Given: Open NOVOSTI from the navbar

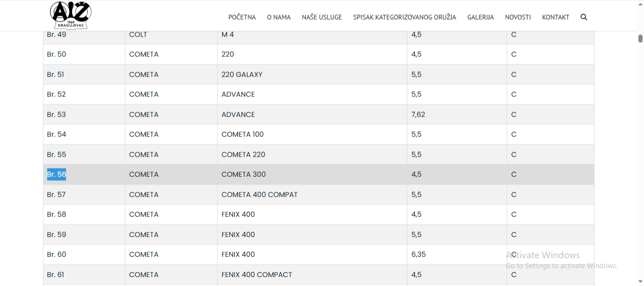Looking at the screenshot, I should [518, 17].
